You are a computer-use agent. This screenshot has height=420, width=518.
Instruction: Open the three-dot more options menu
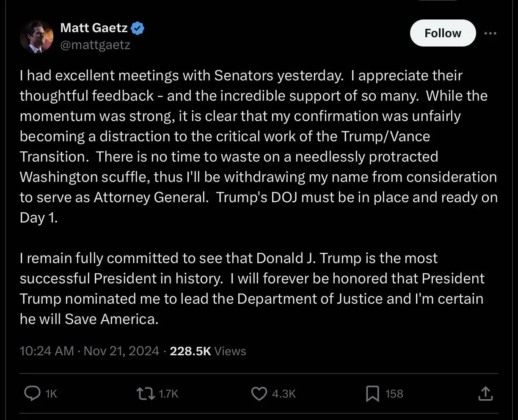(x=490, y=33)
